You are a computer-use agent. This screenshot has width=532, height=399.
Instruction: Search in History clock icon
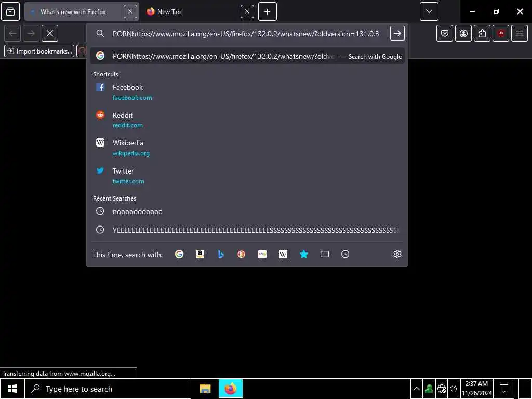click(345, 254)
